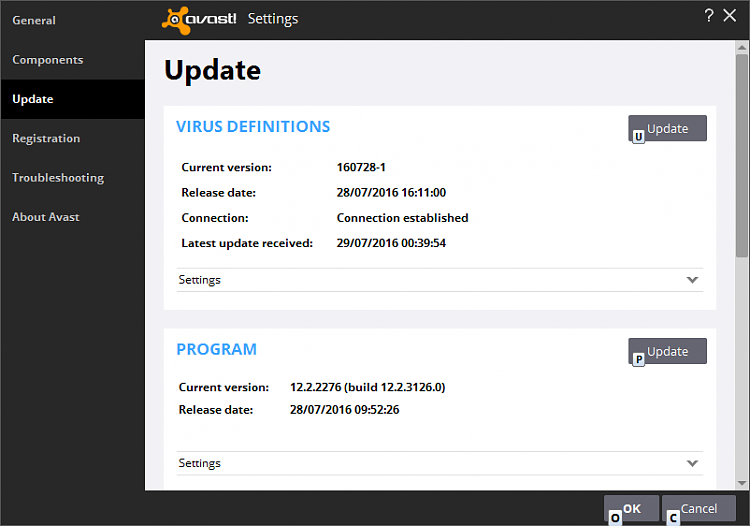
Task: Confirm changes with the OK button
Action: click(x=631, y=508)
